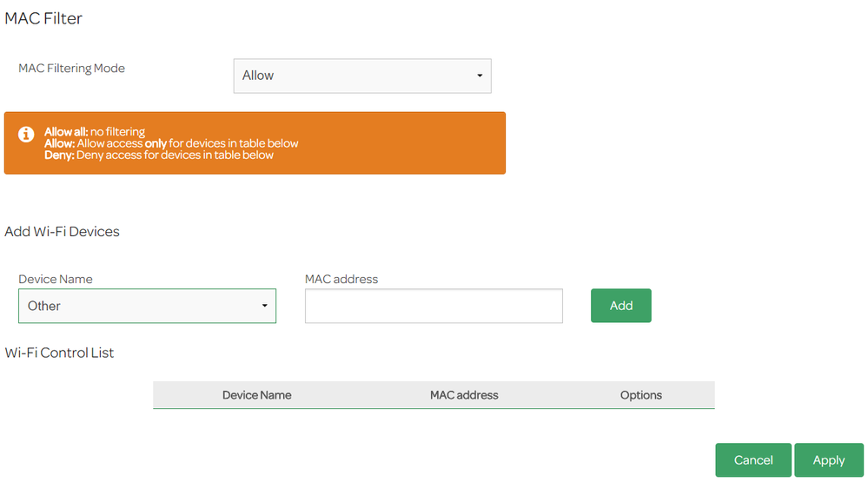Select the Options column header
868x482 pixels.
[x=640, y=395]
